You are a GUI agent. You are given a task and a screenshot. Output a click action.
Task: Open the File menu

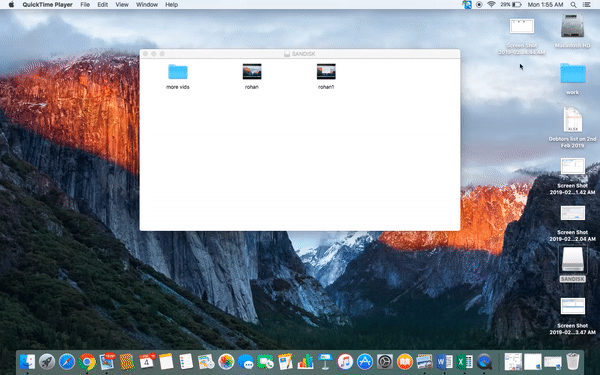coord(85,5)
